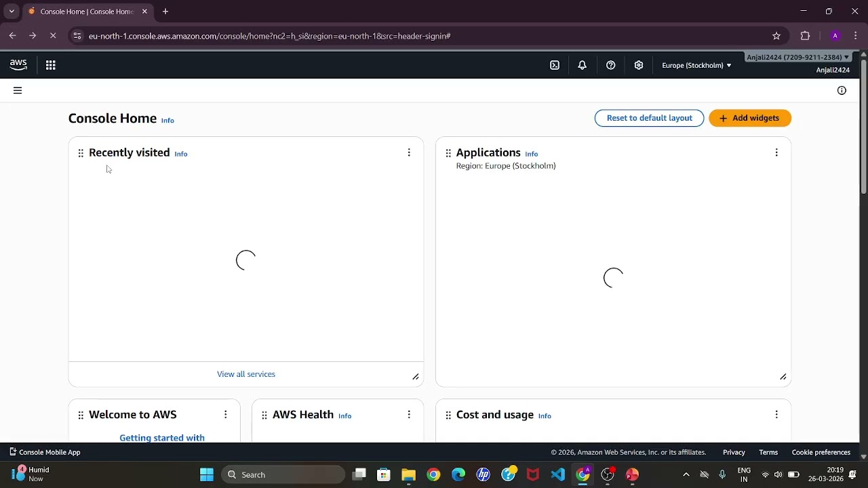Click Reset to default layout button

[x=650, y=118]
